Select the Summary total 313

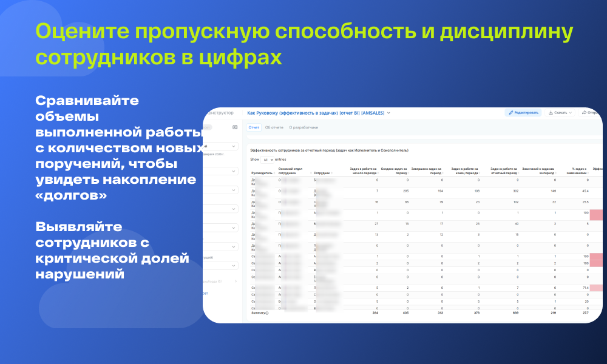pyautogui.click(x=440, y=312)
